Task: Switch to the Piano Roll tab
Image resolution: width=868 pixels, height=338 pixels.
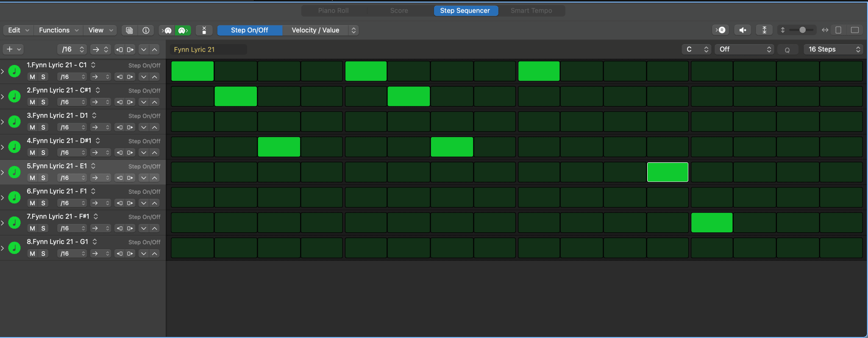Action: click(334, 11)
